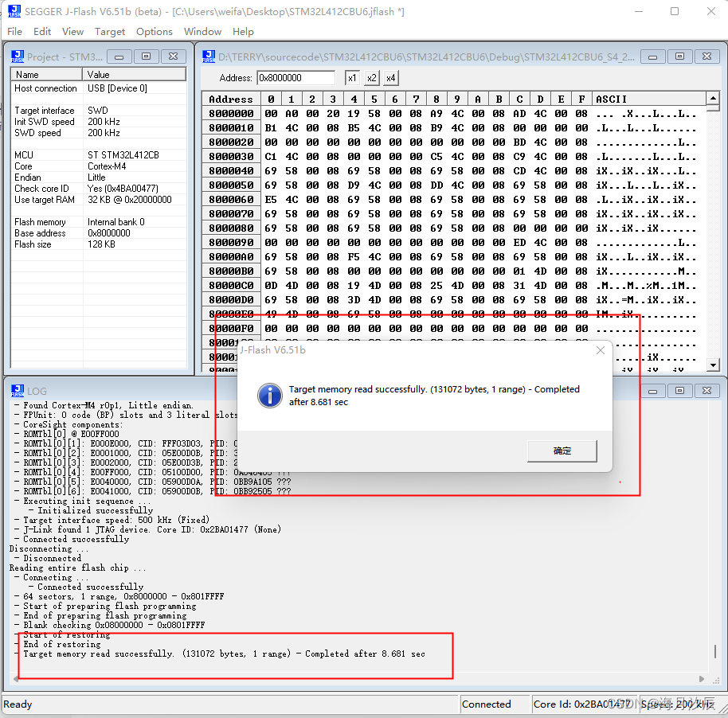
Task: Click log line 'Reading entire flash chip ...'
Action: coord(77,568)
